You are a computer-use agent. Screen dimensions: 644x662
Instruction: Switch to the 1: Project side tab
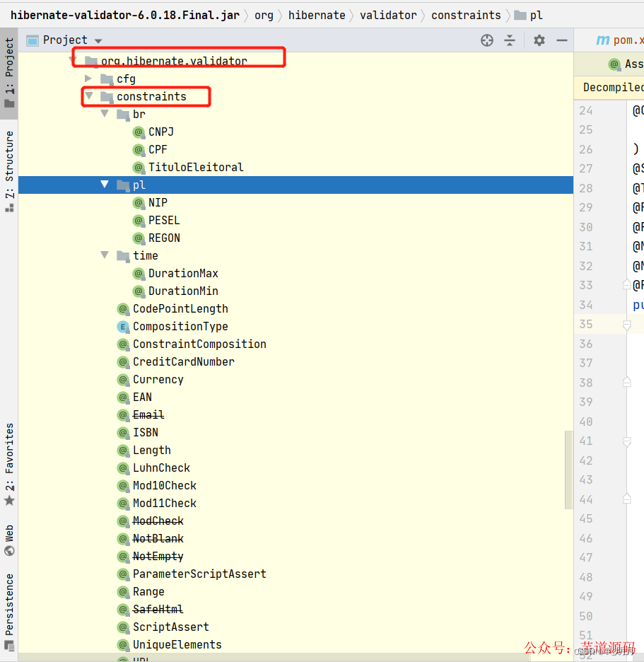click(x=9, y=73)
